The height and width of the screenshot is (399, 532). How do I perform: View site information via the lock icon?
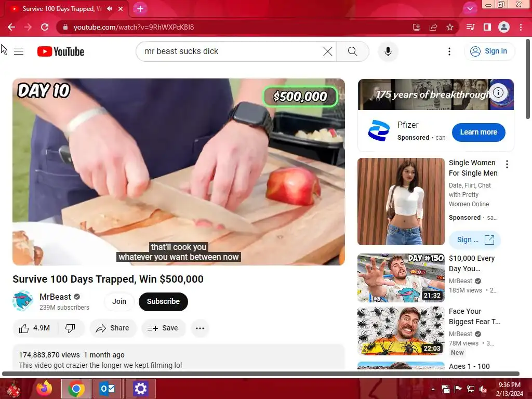pyautogui.click(x=65, y=27)
